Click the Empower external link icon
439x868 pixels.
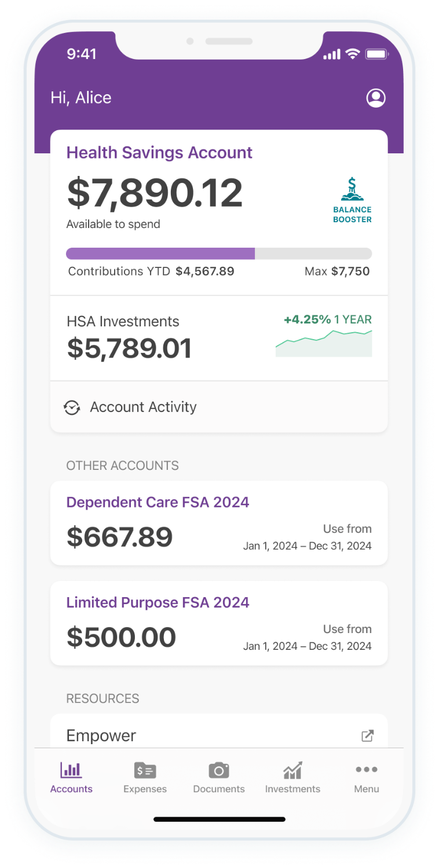pyautogui.click(x=367, y=735)
